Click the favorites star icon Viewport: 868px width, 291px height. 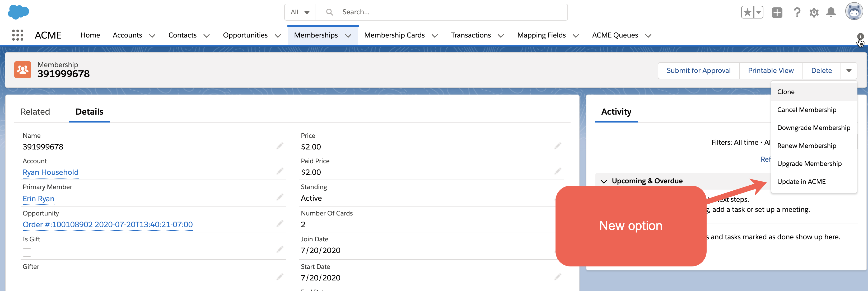pos(747,12)
